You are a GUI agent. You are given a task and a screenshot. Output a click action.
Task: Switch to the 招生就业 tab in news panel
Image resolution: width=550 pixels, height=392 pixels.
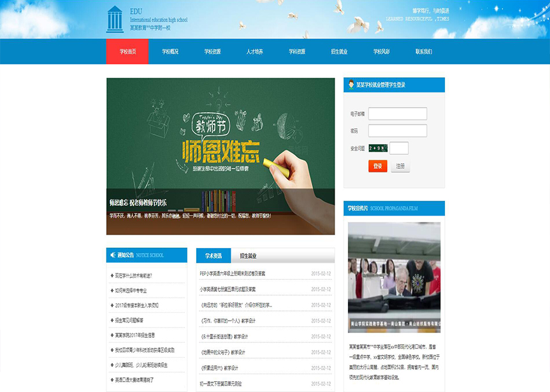coord(248,256)
